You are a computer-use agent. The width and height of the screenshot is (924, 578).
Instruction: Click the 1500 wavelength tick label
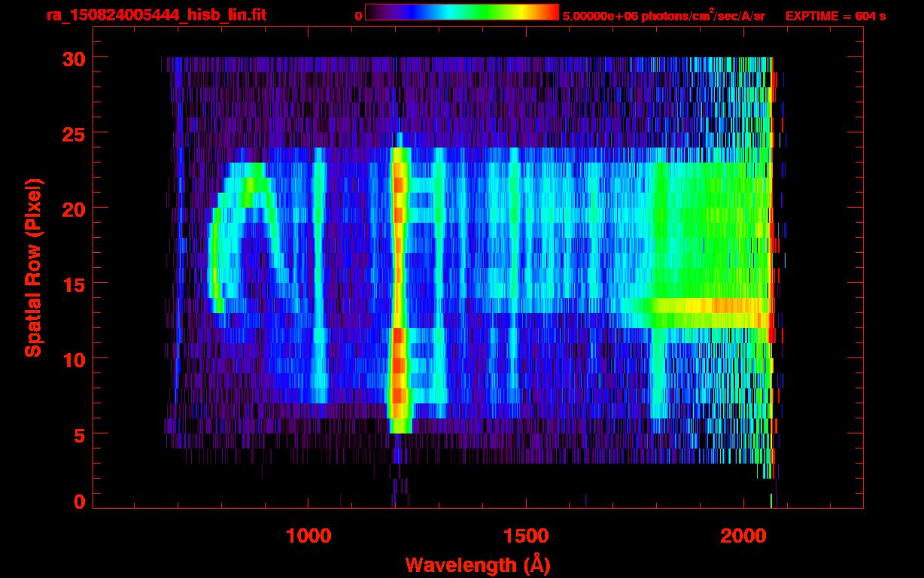click(525, 536)
